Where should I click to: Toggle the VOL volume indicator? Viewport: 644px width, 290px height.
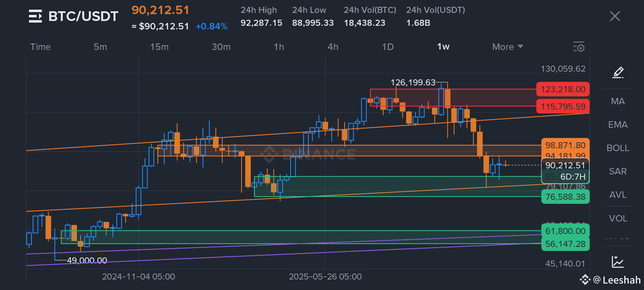coord(617,218)
